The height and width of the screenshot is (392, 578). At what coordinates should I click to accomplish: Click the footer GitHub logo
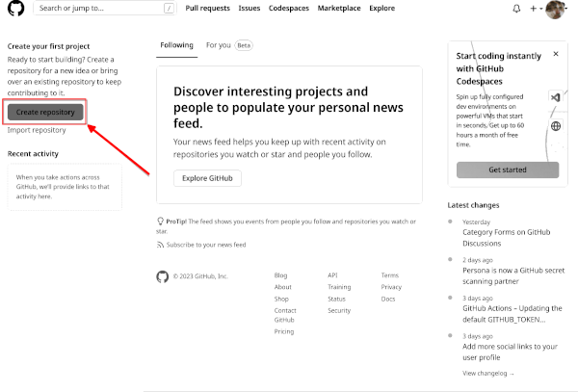(162, 276)
